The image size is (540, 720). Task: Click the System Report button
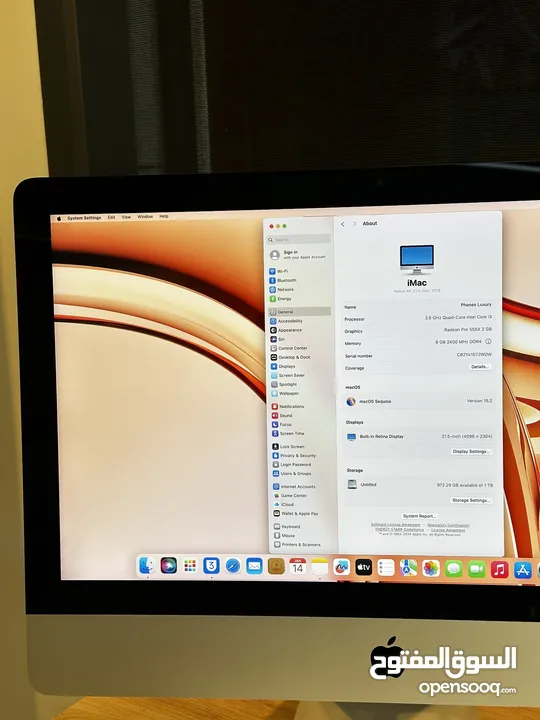pos(419,516)
